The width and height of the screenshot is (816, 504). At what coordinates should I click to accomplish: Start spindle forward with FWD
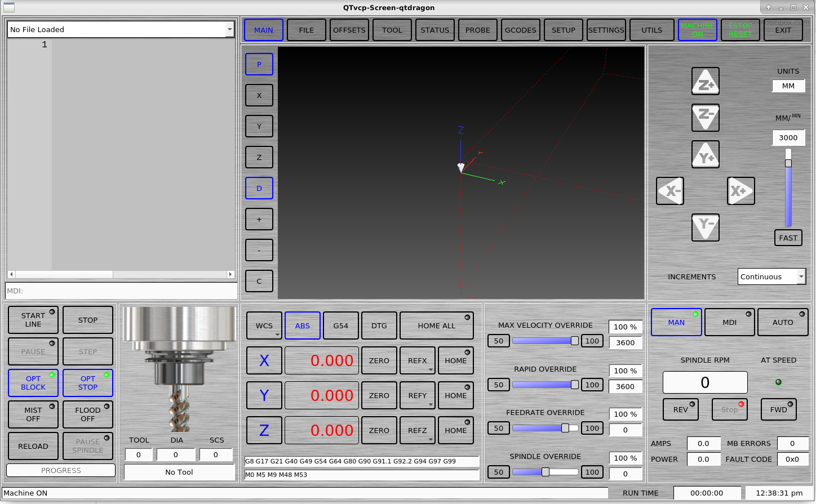click(x=779, y=409)
